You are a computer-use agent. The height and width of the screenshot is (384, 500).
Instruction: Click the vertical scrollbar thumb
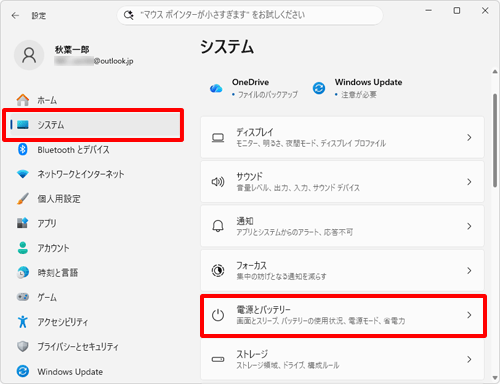(495, 140)
